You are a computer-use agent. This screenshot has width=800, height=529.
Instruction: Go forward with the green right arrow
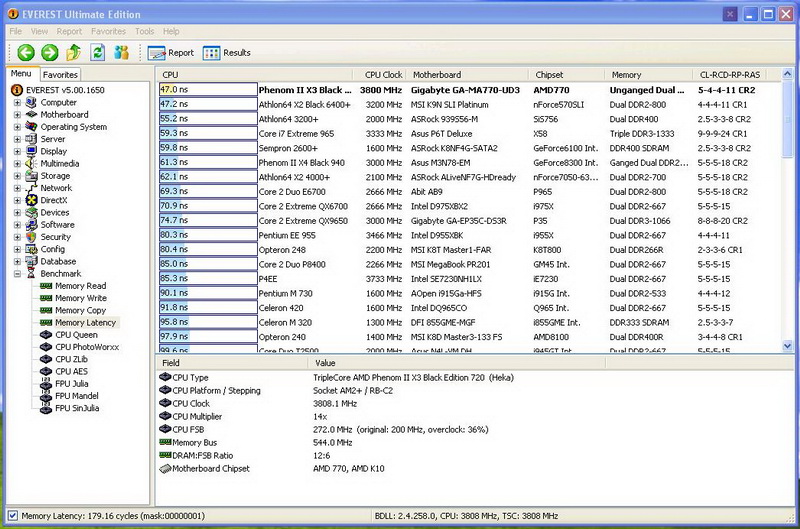(x=49, y=52)
